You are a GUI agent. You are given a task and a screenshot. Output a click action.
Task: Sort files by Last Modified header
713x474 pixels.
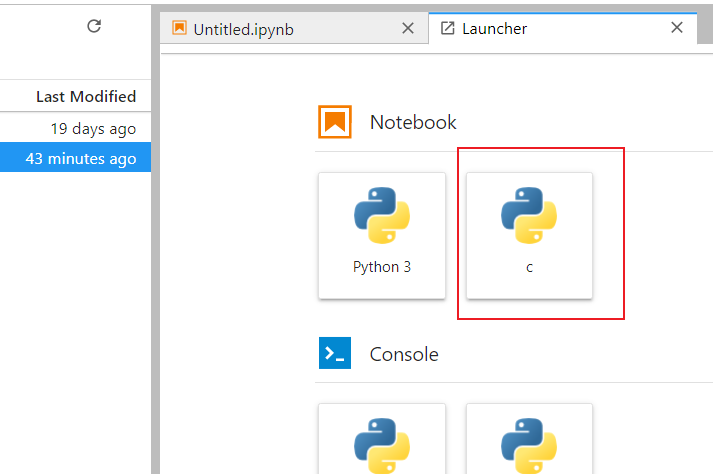tap(85, 96)
